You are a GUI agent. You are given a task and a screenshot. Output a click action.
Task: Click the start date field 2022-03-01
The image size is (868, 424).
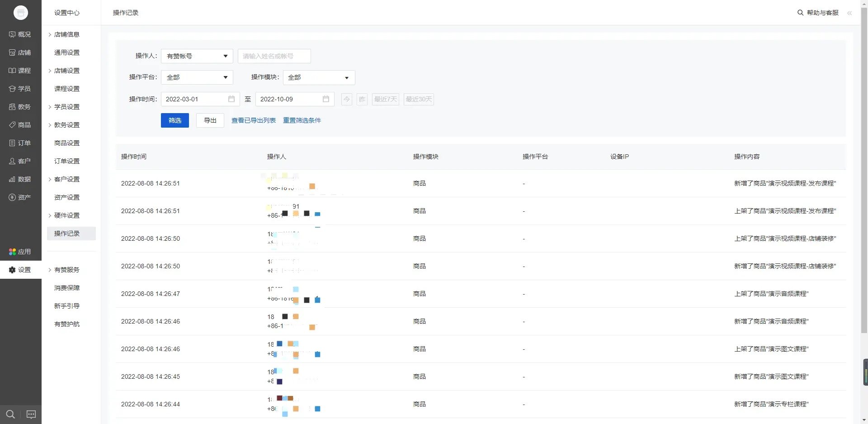[200, 99]
